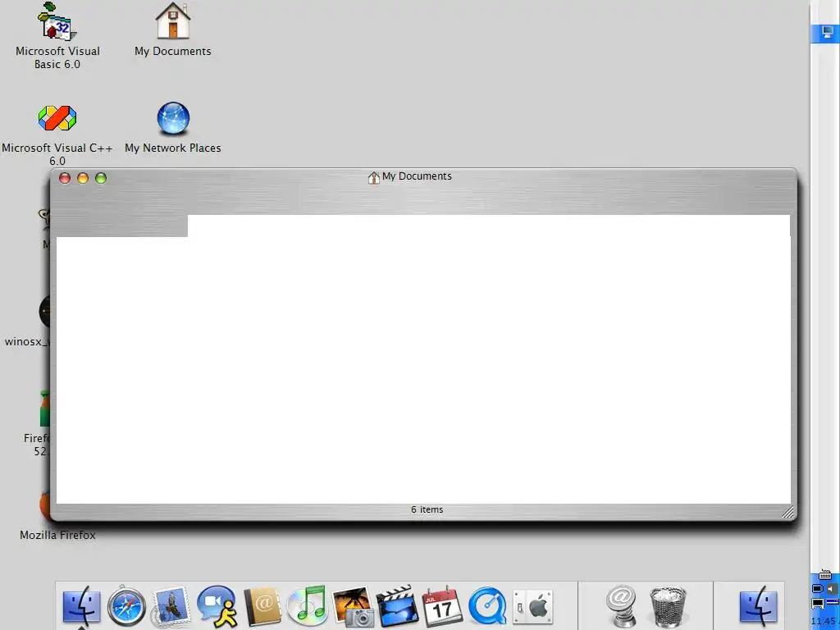Screen dimensions: 840x630
Task: Zoom My Documents with the green button
Action: coord(101,178)
